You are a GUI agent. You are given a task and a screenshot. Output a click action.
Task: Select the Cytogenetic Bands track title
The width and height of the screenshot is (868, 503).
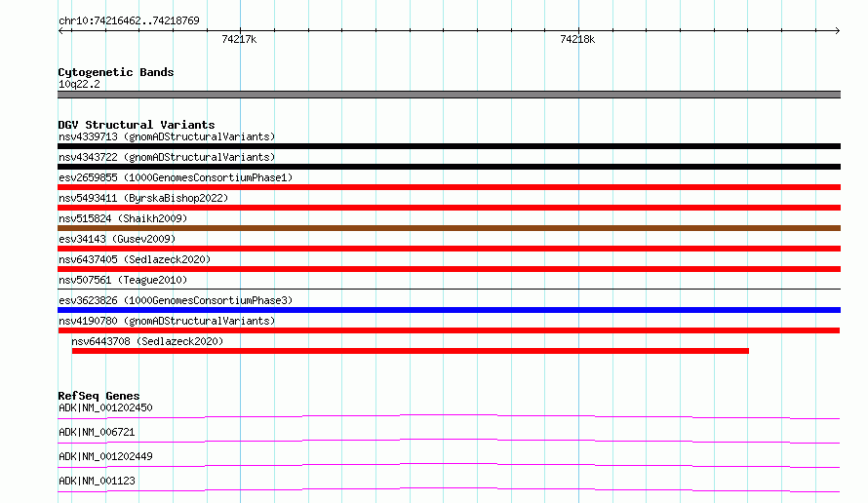[x=116, y=72]
